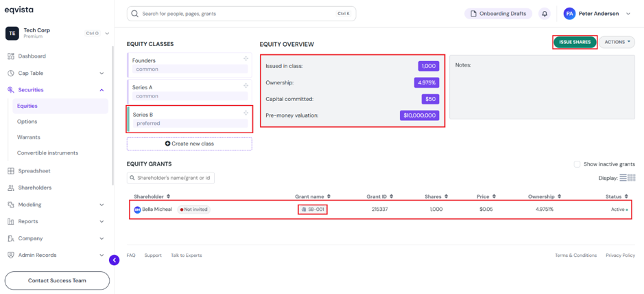Click Contact Success Team button
Image resolution: width=644 pixels, height=294 pixels.
57,281
